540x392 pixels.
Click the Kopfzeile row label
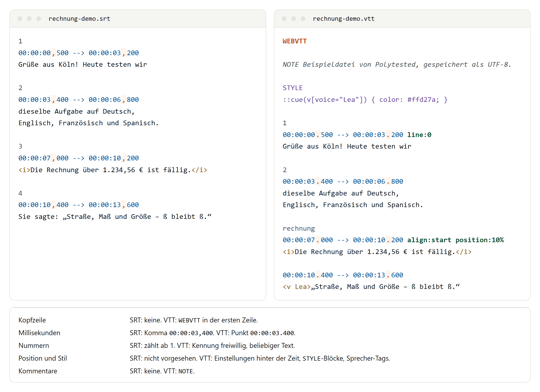click(32, 320)
